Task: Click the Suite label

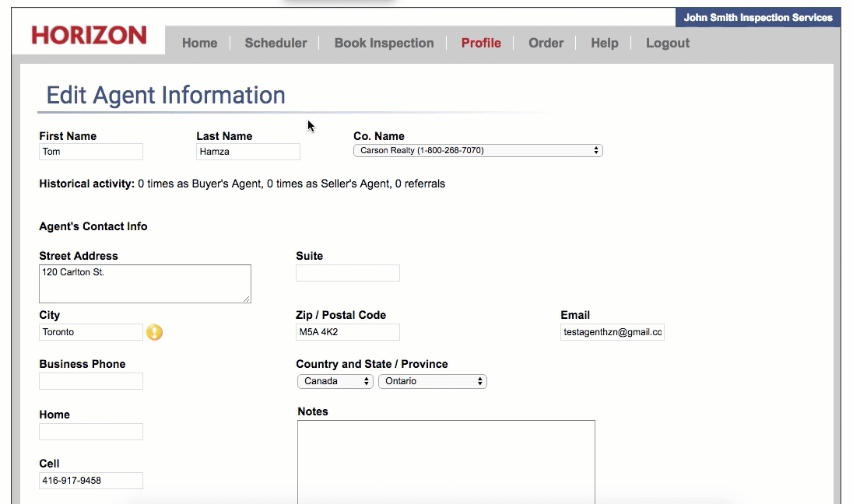Action: click(309, 256)
